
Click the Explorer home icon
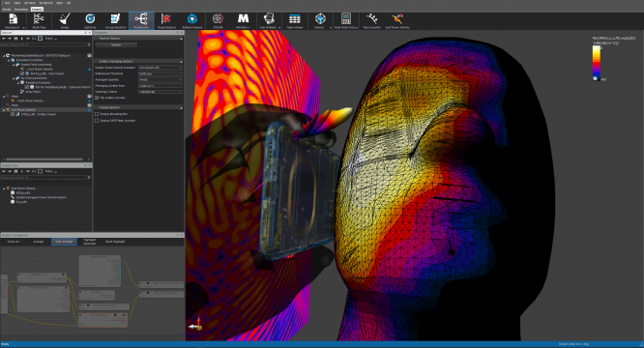tap(15, 39)
